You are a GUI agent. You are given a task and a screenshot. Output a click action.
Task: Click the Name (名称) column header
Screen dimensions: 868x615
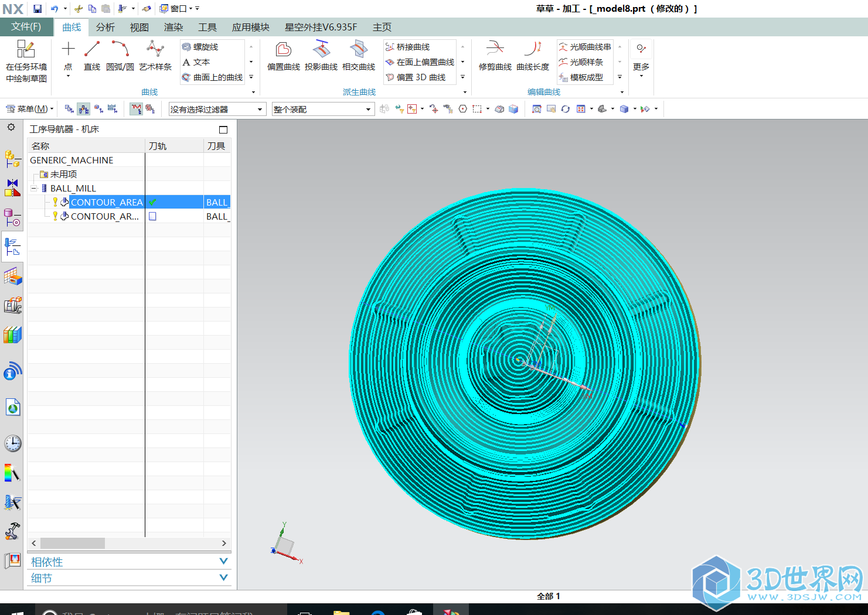point(86,146)
